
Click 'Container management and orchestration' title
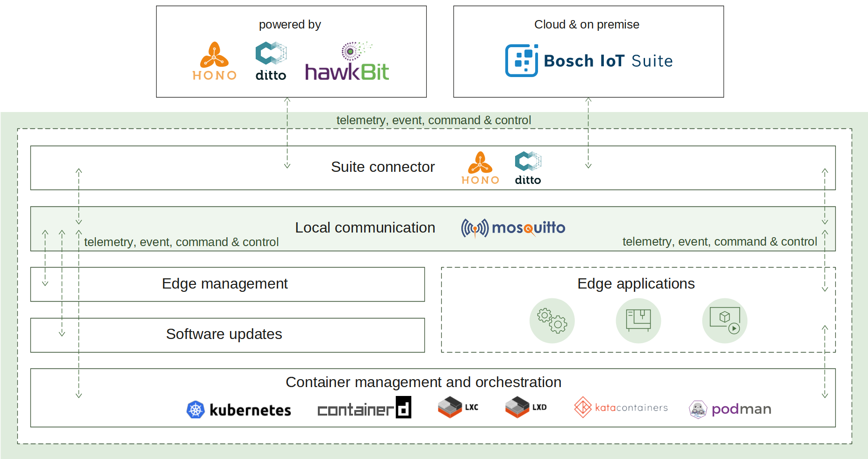coord(423,382)
